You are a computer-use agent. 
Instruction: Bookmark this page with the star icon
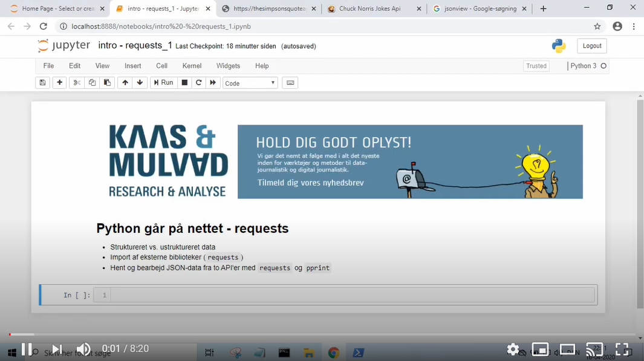tap(597, 26)
